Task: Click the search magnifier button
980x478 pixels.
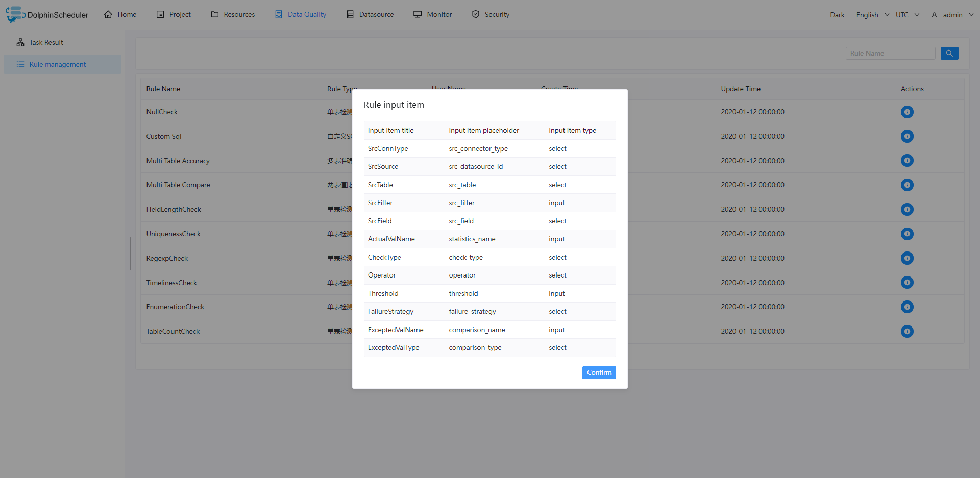Action: tap(949, 53)
